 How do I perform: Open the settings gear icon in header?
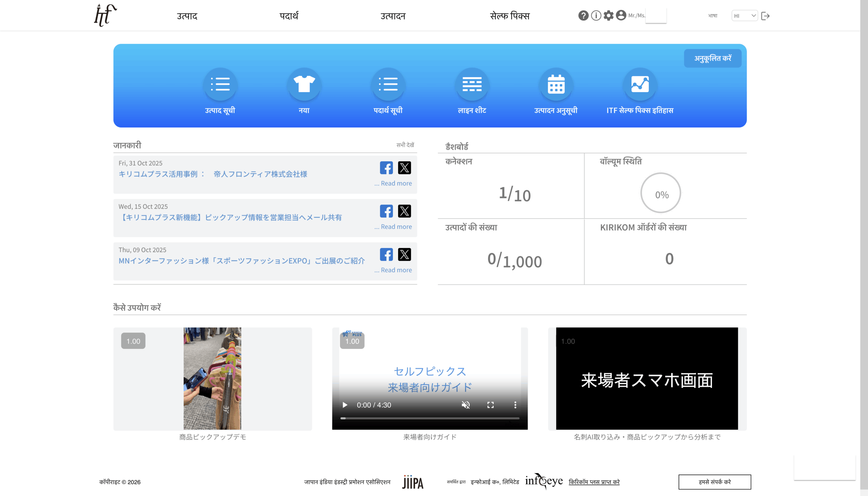(x=608, y=16)
